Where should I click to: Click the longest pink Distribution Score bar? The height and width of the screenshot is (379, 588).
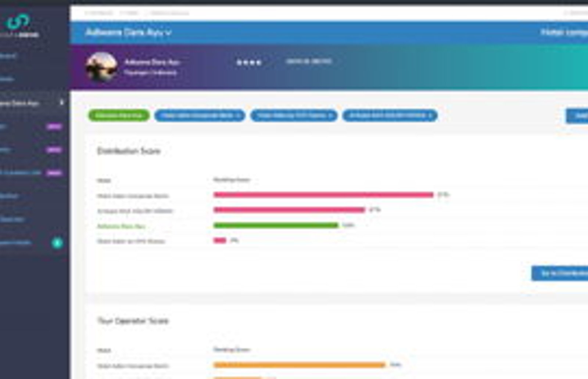(323, 195)
